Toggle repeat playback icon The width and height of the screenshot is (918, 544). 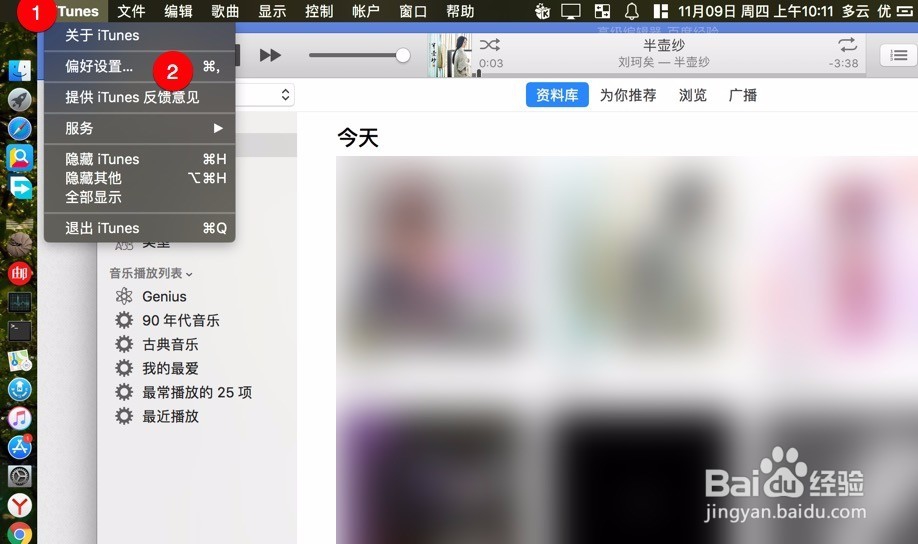click(x=847, y=45)
